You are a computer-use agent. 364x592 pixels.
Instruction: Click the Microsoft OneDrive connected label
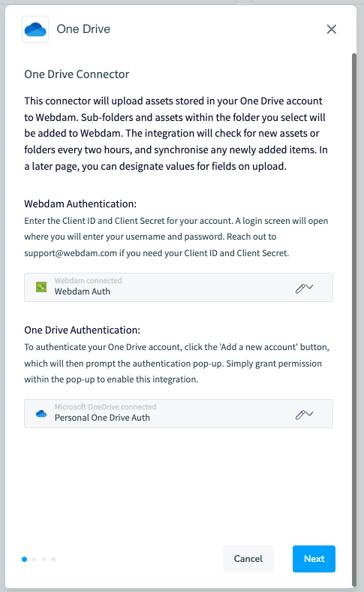tap(105, 406)
